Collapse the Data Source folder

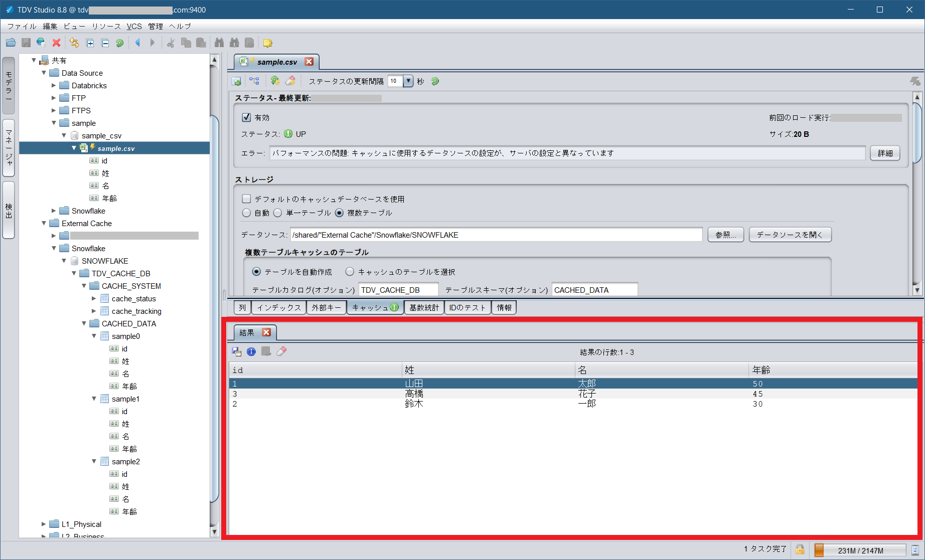44,73
